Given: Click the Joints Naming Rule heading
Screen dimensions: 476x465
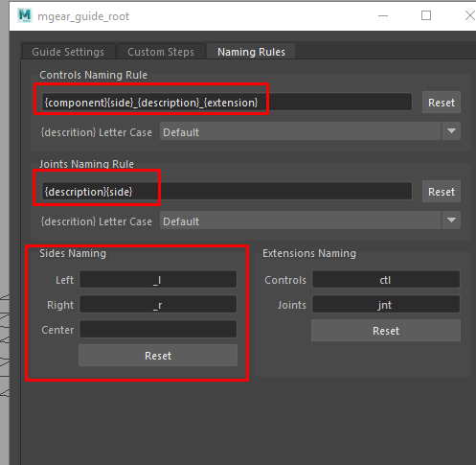Looking at the screenshot, I should coord(86,164).
